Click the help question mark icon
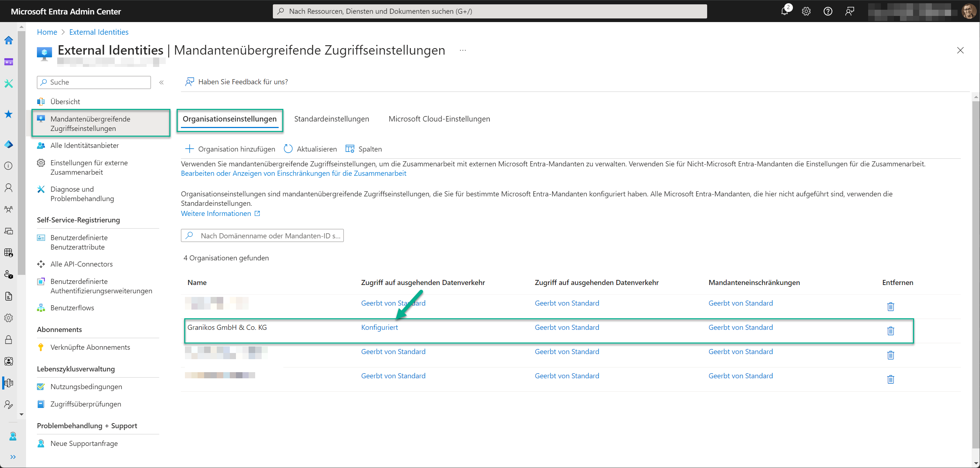Image resolution: width=980 pixels, height=468 pixels. [x=828, y=12]
